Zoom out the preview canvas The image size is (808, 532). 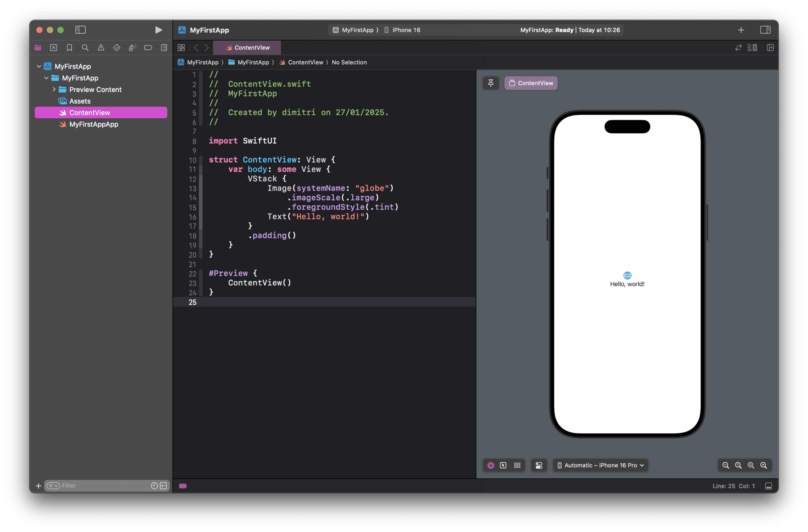(x=726, y=465)
